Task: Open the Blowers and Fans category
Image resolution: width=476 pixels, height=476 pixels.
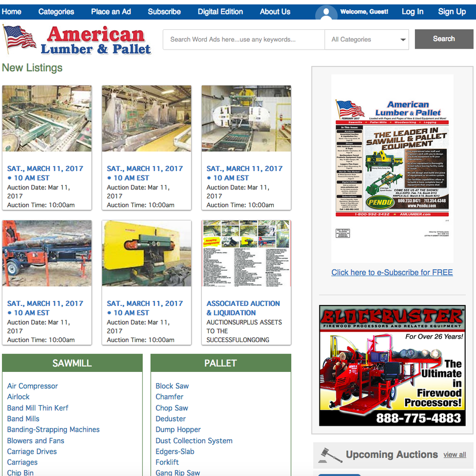Action: (36, 440)
